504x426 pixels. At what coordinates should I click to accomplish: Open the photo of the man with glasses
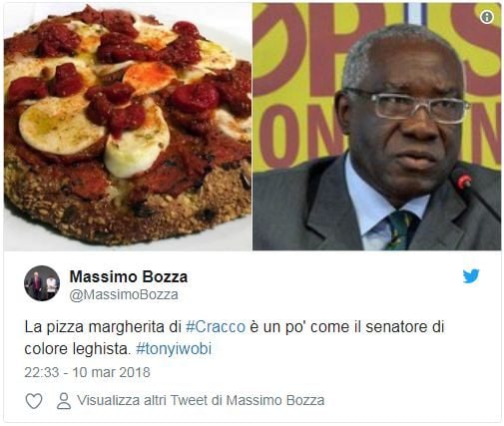coord(377,127)
